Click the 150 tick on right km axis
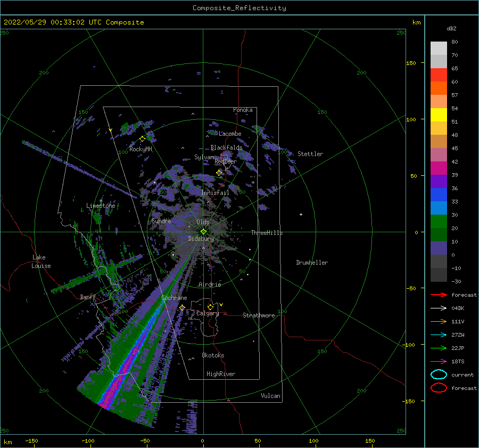479x448 pixels. click(411, 63)
